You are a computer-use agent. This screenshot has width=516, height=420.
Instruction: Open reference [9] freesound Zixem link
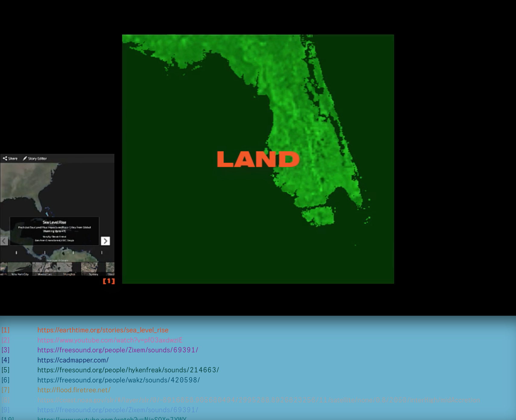pyautogui.click(x=118, y=410)
